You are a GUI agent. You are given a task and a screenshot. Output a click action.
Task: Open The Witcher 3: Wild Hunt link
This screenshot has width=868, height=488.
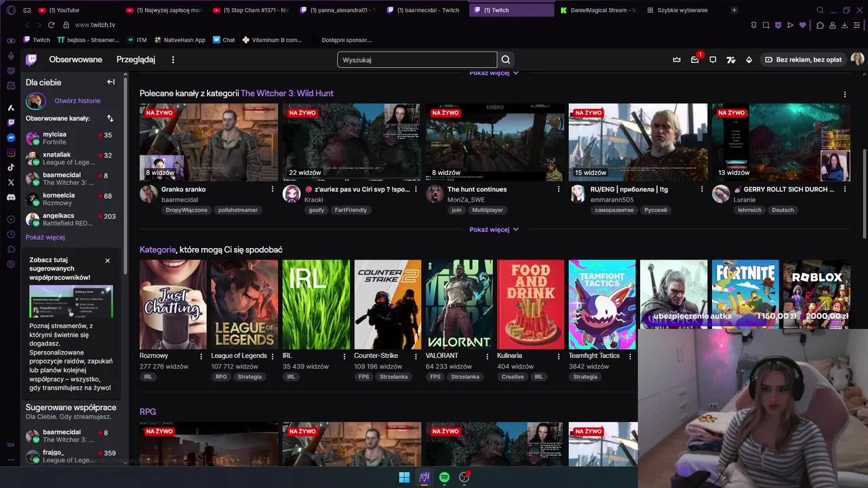point(287,94)
